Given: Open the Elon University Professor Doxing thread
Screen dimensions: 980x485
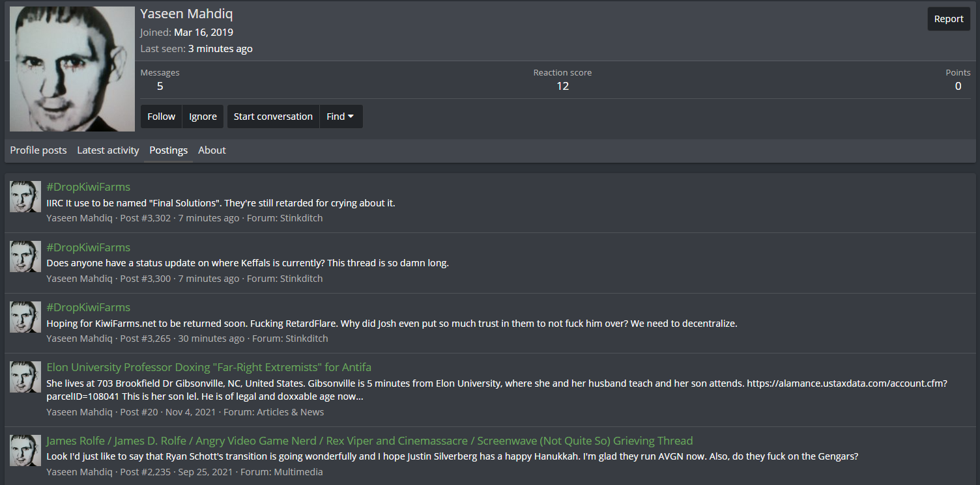Looking at the screenshot, I should coord(209,367).
